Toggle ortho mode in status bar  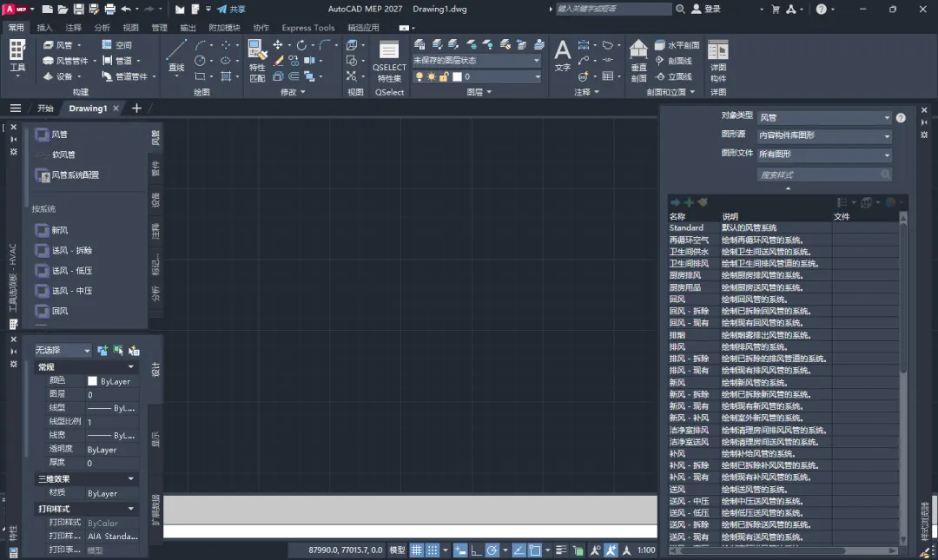coord(476,550)
